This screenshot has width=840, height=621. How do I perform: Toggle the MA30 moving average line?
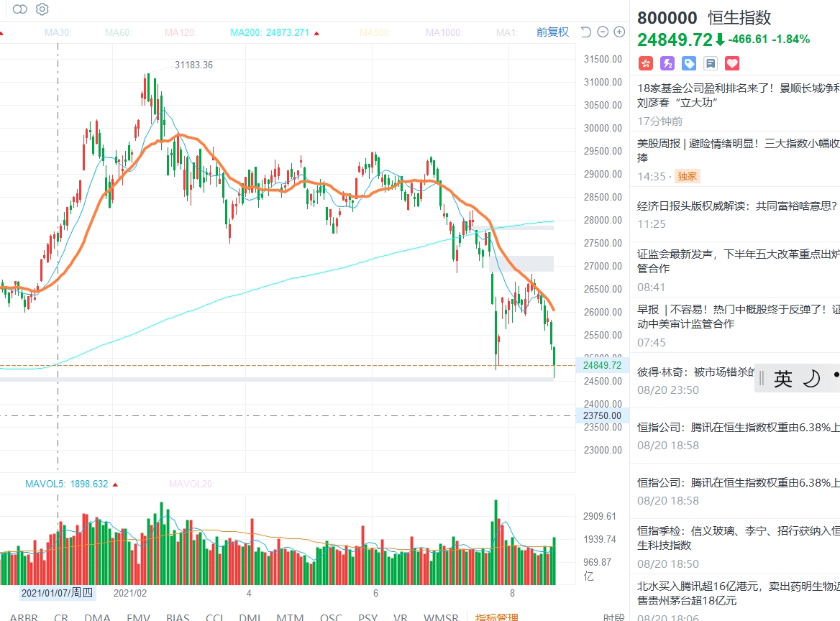pyautogui.click(x=58, y=32)
